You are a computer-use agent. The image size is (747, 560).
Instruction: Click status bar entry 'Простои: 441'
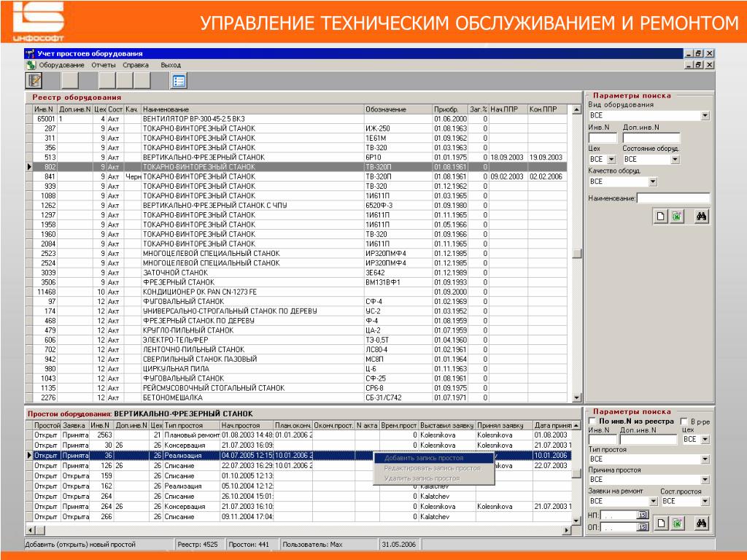[x=249, y=544]
